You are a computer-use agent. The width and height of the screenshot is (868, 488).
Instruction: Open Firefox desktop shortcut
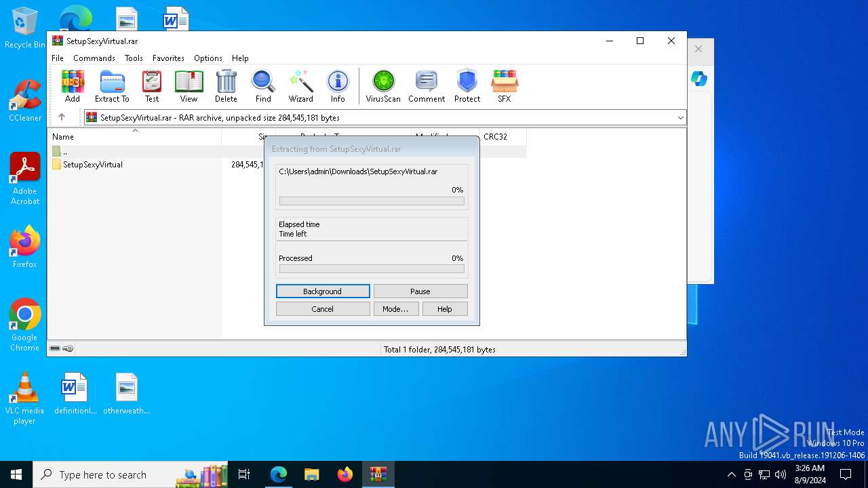point(25,247)
